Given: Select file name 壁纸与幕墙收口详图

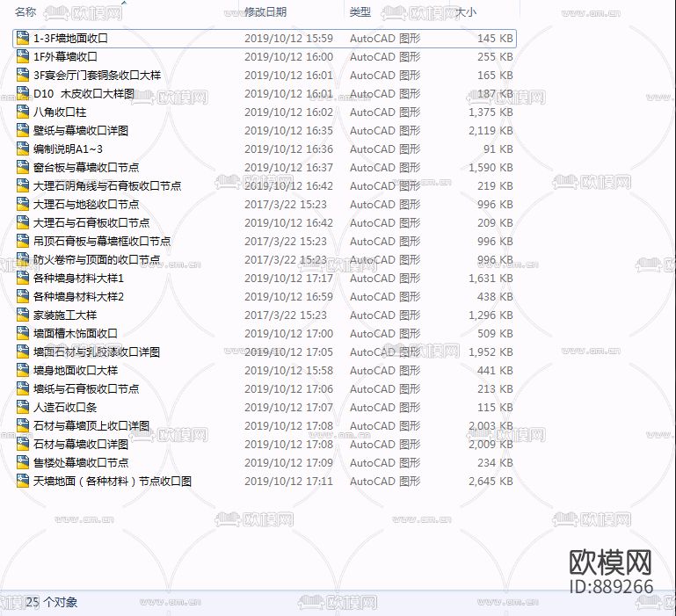Looking at the screenshot, I should 81,131.
